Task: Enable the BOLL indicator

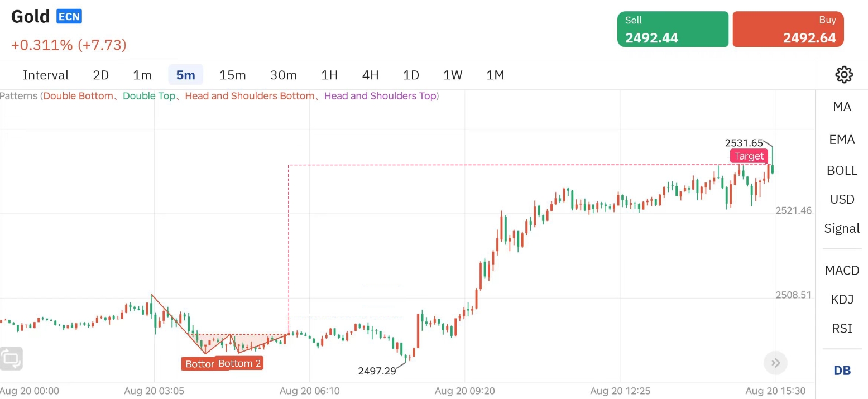Action: [842, 171]
